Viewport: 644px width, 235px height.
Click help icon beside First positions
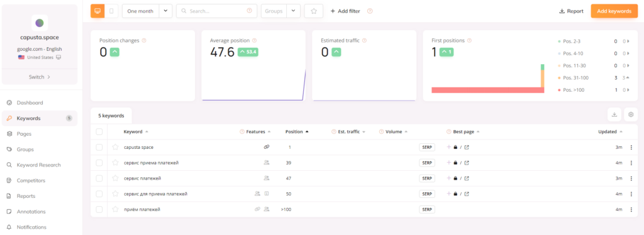(469, 41)
